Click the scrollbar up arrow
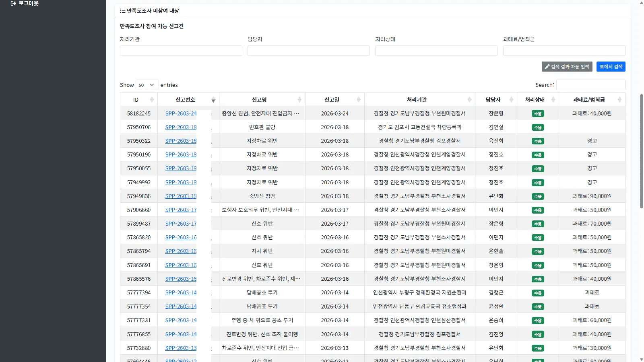Screen dimensions: 644x362 (x=641, y=2)
